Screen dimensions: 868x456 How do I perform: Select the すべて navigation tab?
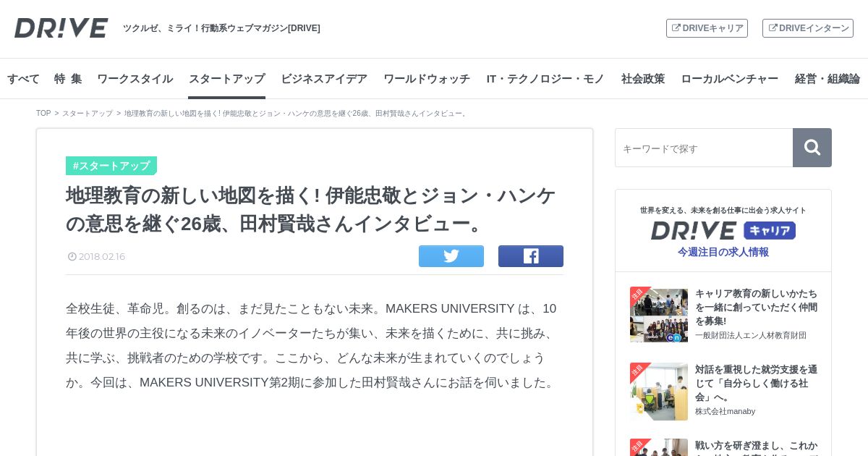23,79
